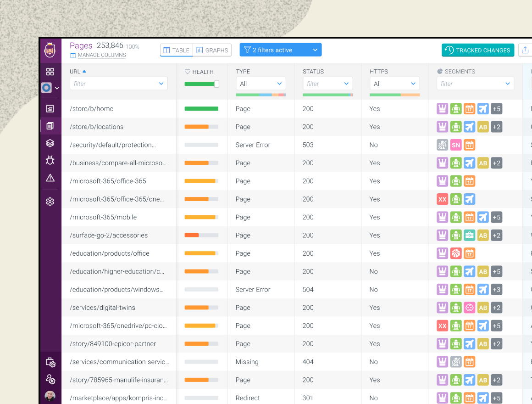Click the Type distribution color bar
This screenshot has width=532, height=404.
[x=261, y=95]
